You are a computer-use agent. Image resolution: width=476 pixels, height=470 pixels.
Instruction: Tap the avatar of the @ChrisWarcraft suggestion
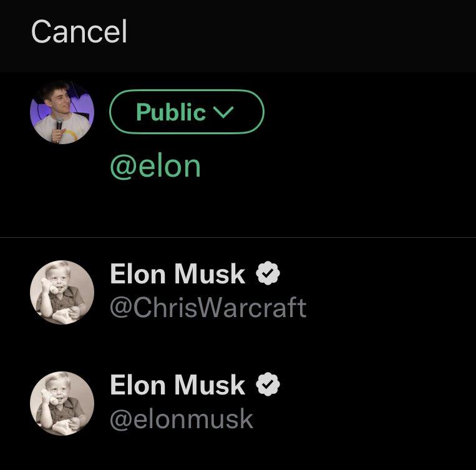62,292
